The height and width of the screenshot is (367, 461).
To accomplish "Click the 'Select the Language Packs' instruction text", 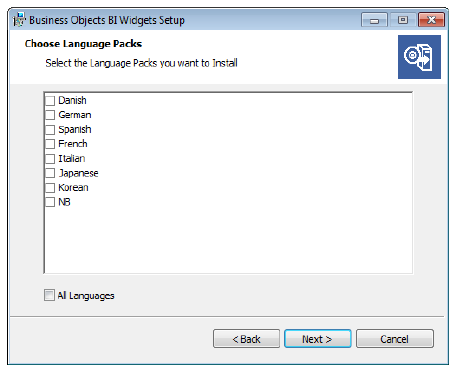I will 141,63.
